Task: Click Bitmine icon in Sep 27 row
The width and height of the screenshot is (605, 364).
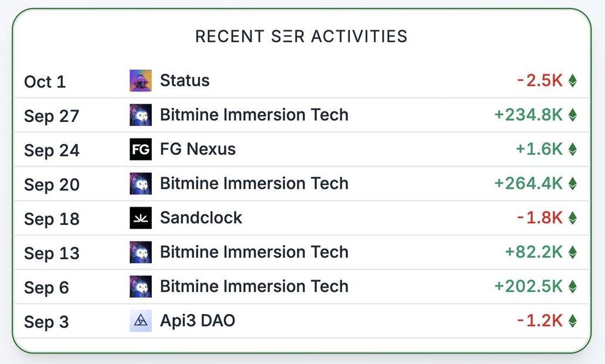Action: 140,115
